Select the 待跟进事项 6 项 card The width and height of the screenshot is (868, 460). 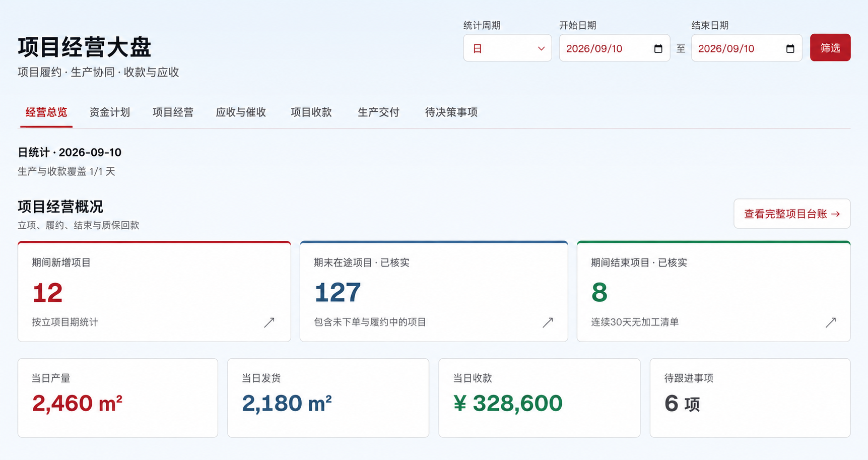[750, 398]
